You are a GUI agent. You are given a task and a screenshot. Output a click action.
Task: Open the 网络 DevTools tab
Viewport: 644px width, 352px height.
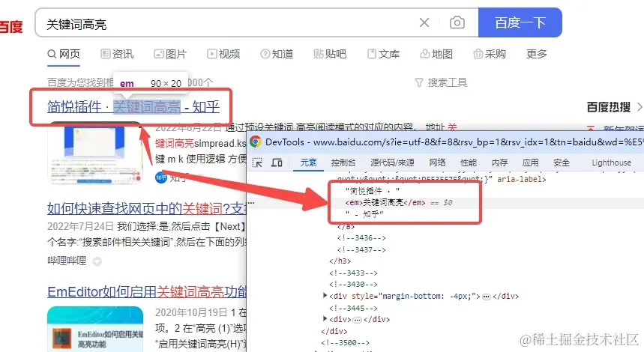pyautogui.click(x=437, y=163)
